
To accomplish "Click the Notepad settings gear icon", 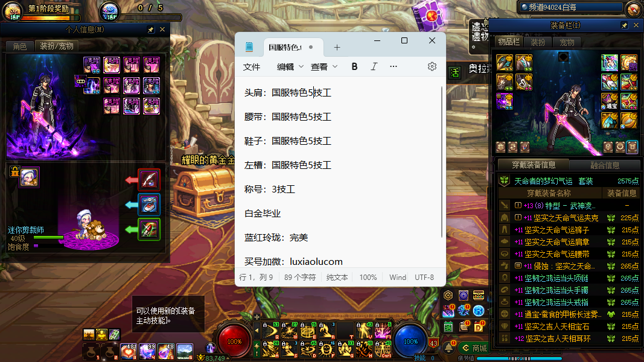I will click(x=432, y=66).
